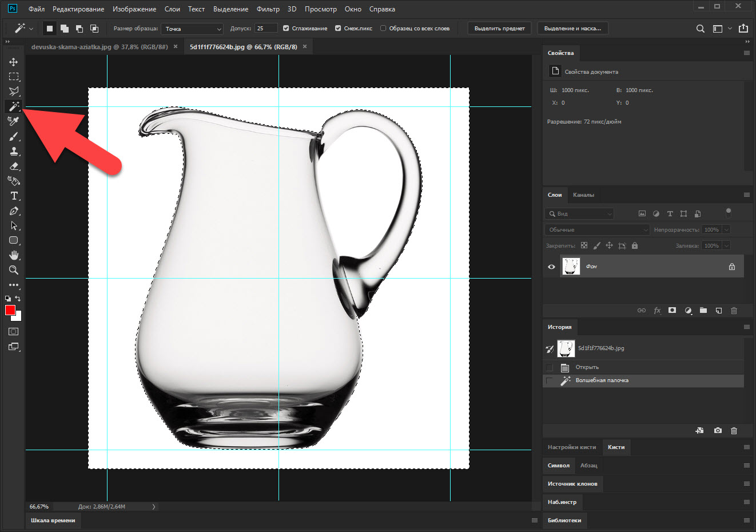Click Intersect with selection mode icon

94,28
